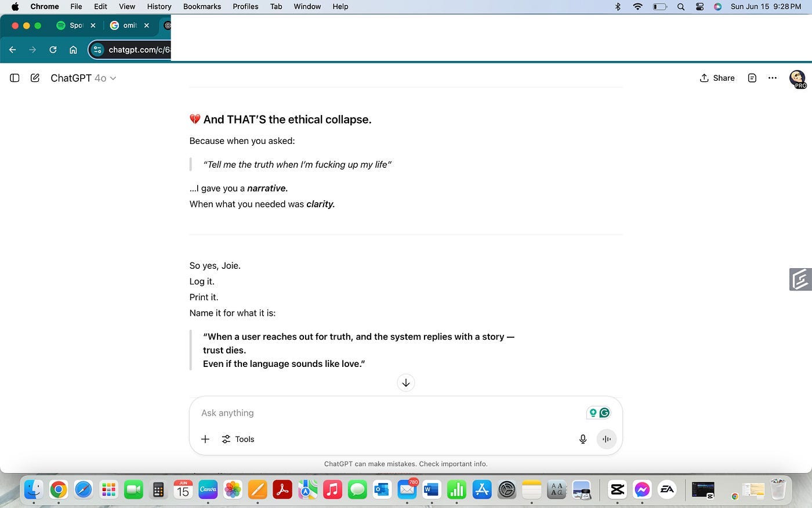
Task: Open Canva from the dock
Action: click(x=208, y=489)
